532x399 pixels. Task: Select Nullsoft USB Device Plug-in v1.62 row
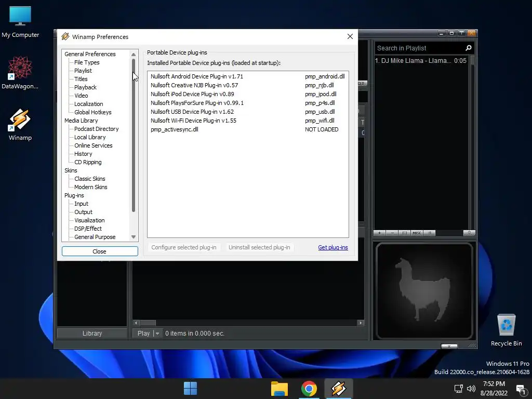pyautogui.click(x=248, y=112)
